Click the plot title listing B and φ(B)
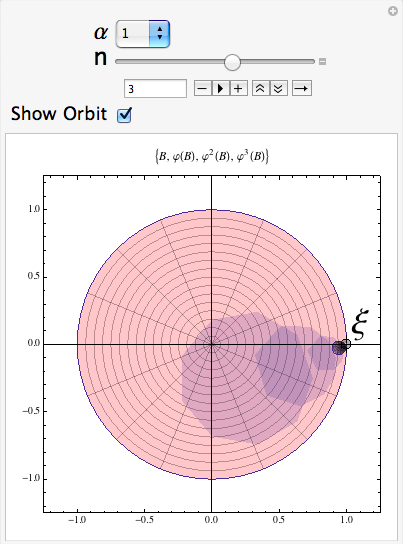Image resolution: width=403 pixels, height=544 pixels. pyautogui.click(x=212, y=156)
